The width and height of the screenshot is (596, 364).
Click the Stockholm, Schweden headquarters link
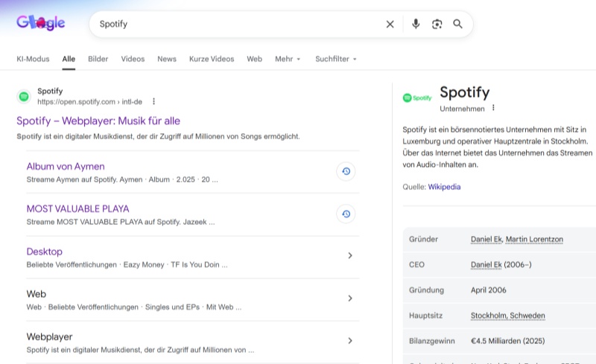click(x=508, y=316)
